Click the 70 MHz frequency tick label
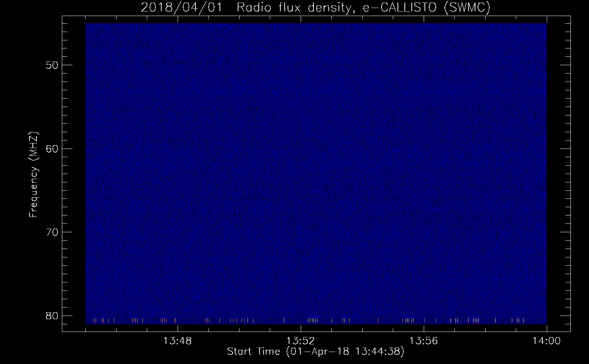This screenshot has width=589, height=364. (x=52, y=232)
